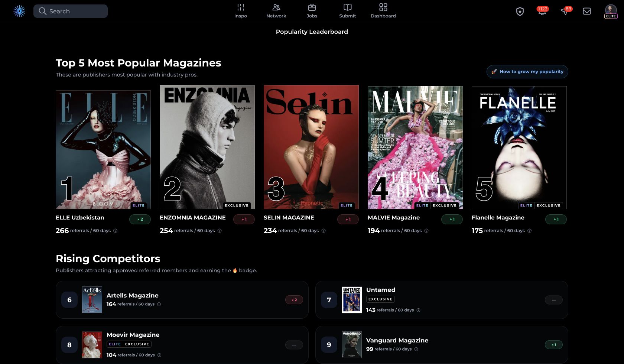
Task: Click the shield star badge icon
Action: 520,12
